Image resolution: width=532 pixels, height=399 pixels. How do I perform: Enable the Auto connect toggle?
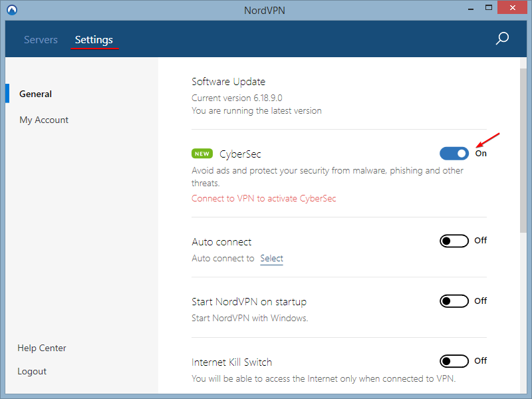pyautogui.click(x=454, y=241)
